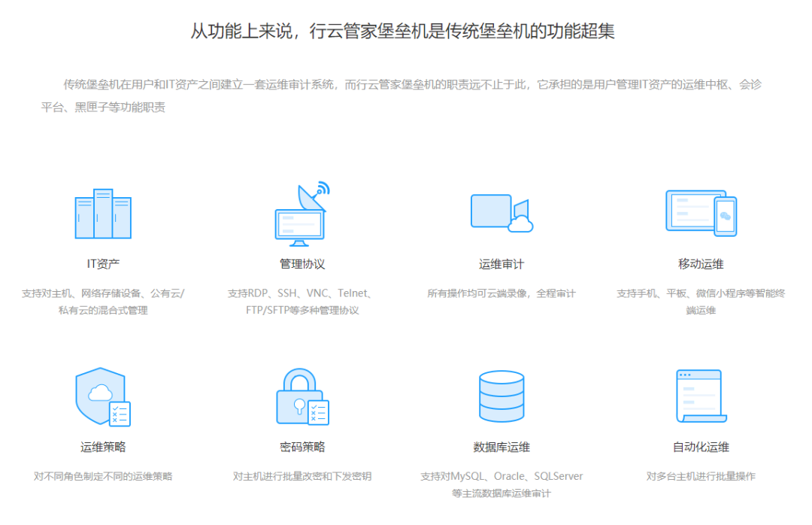Click the 自动化运维 window script icon
812x525 pixels.
point(701,396)
